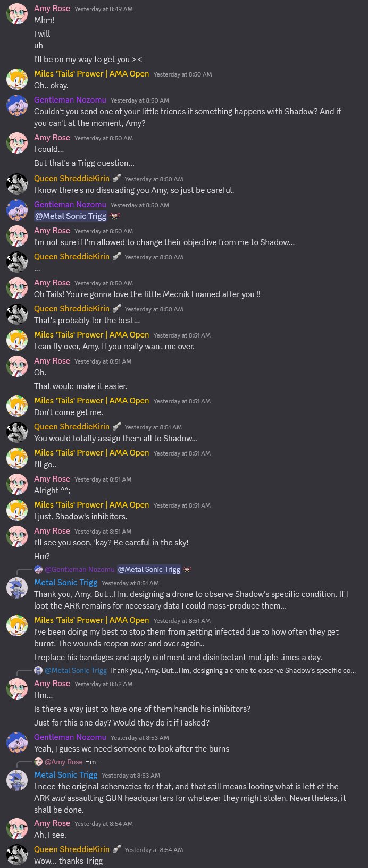Viewport: 368px width, 868px height.
Task: Click Queen ShreddieKirin's avatar beside "I know there's no dissuading"
Action: tap(17, 184)
